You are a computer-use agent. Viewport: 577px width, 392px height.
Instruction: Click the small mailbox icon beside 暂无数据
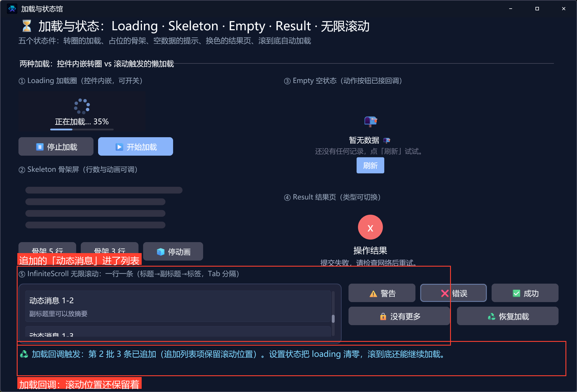[x=387, y=140]
